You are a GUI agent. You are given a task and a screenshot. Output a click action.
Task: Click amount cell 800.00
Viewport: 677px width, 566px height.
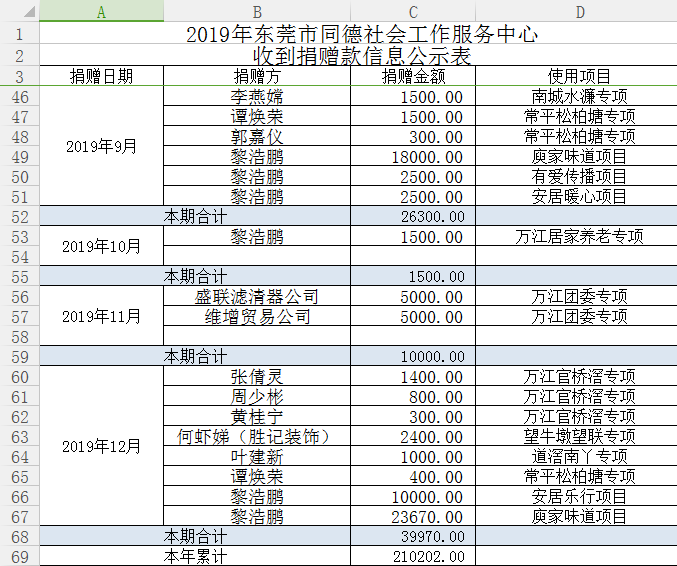[x=413, y=396]
